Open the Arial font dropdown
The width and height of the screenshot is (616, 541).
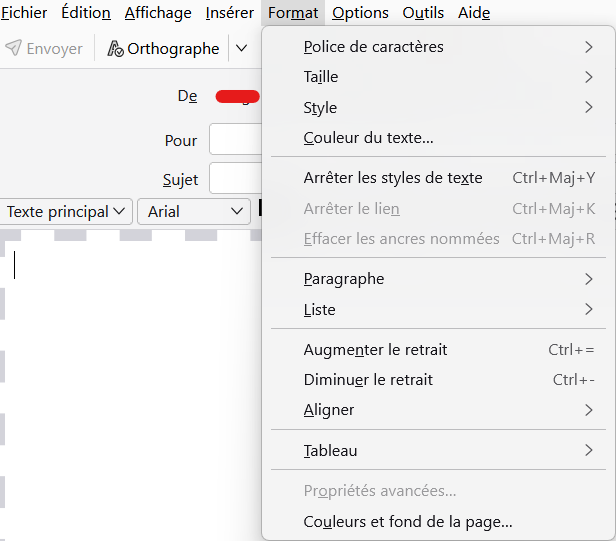pos(194,212)
